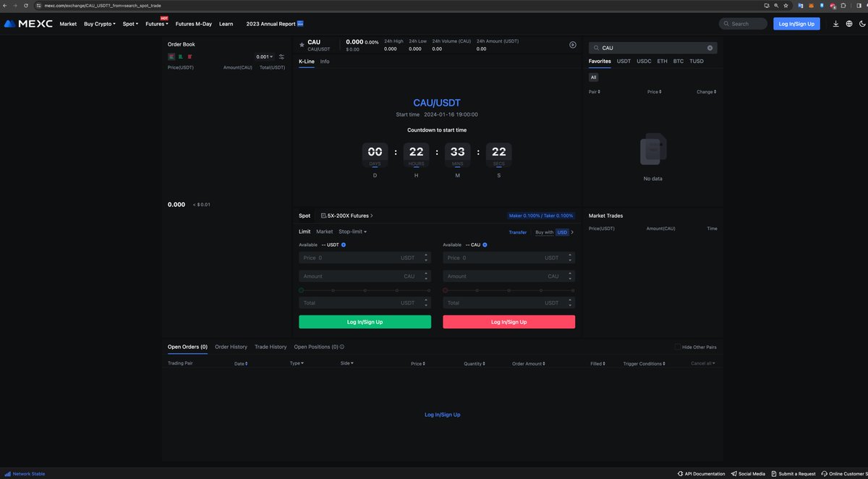Image resolution: width=868 pixels, height=479 pixels.
Task: Click blue Log In/Sign Up header button
Action: pyautogui.click(x=796, y=24)
